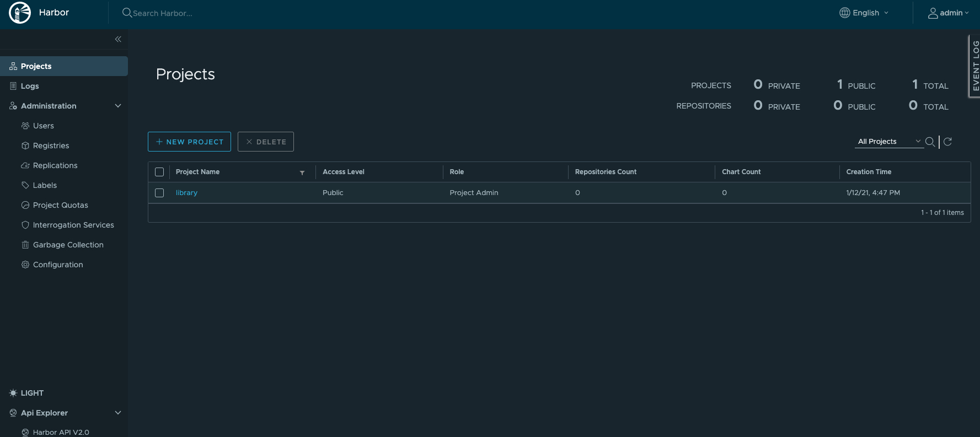This screenshot has width=980, height=437.
Task: Collapse the Administration section chevron
Action: (118, 106)
